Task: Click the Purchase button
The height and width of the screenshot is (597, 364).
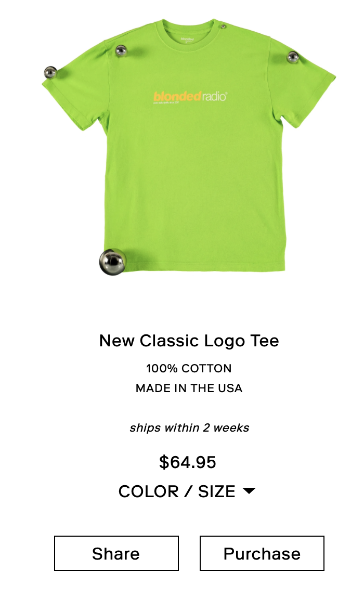Action: click(262, 553)
